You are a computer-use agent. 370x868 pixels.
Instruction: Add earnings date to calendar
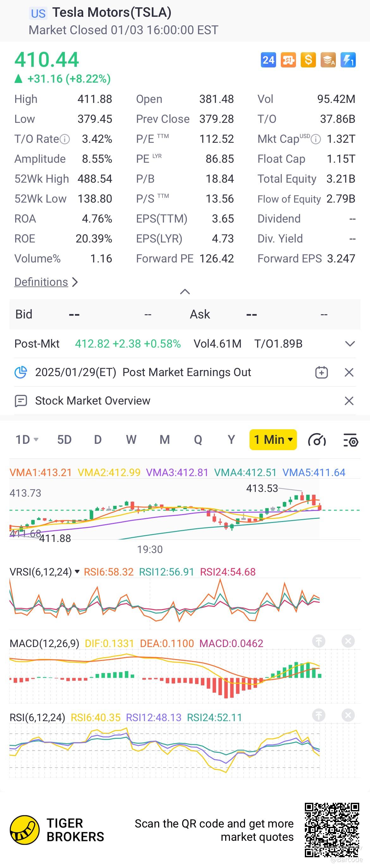322,372
